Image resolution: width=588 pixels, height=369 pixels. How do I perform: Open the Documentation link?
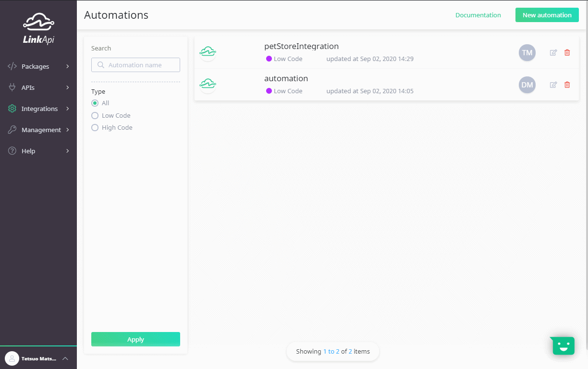[478, 15]
